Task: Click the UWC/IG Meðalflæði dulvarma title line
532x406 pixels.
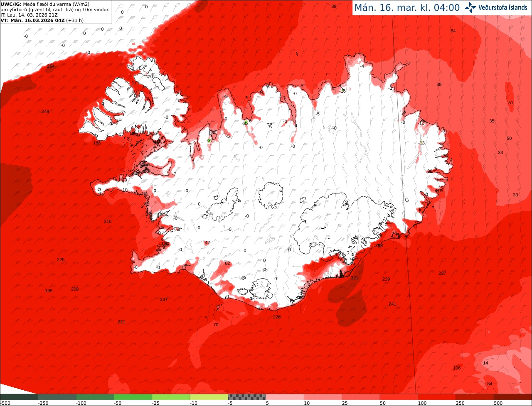Action: click(x=45, y=4)
